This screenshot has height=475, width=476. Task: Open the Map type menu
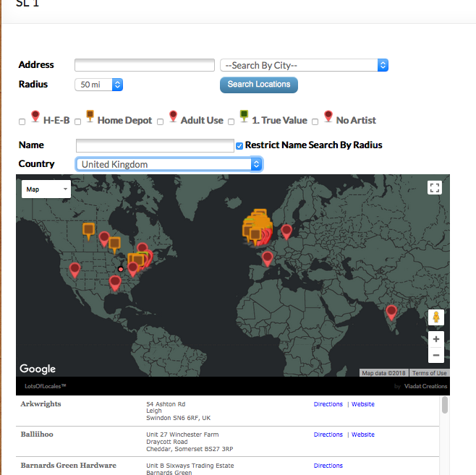46,189
